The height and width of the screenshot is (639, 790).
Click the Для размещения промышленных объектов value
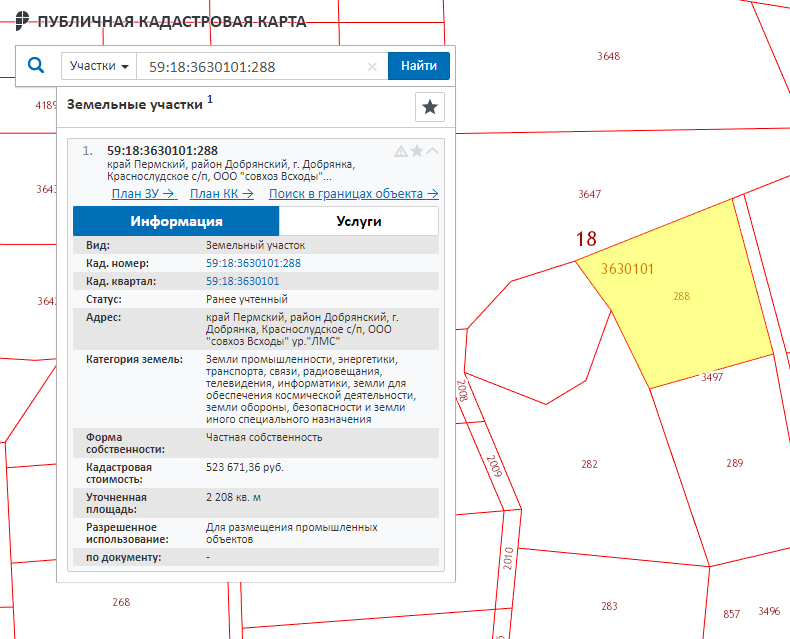(x=292, y=533)
